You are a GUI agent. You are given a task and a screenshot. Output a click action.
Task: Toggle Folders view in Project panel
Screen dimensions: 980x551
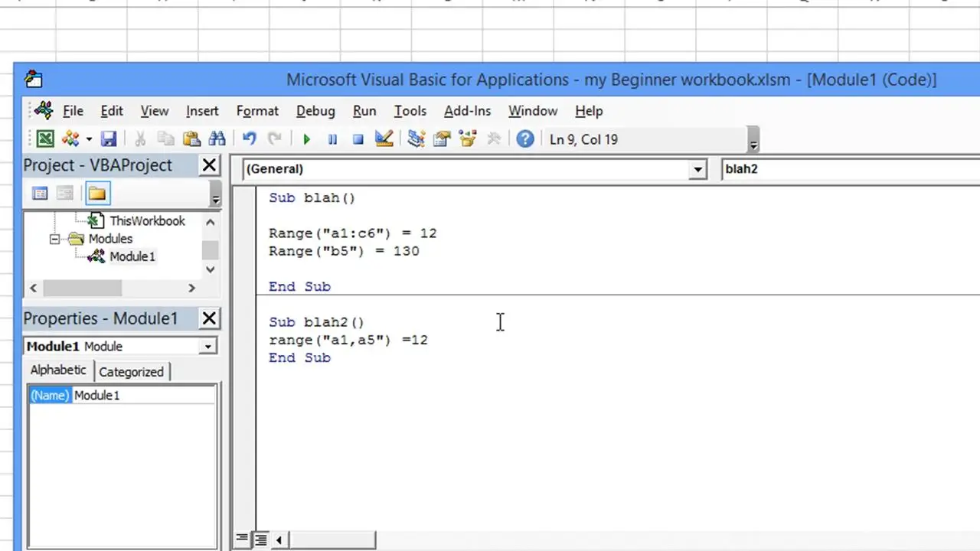[96, 194]
